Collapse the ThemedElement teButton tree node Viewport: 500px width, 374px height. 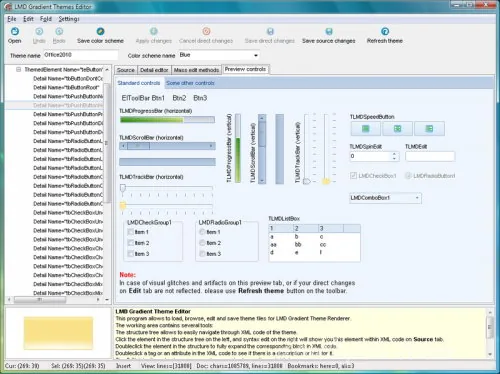pos(19,69)
